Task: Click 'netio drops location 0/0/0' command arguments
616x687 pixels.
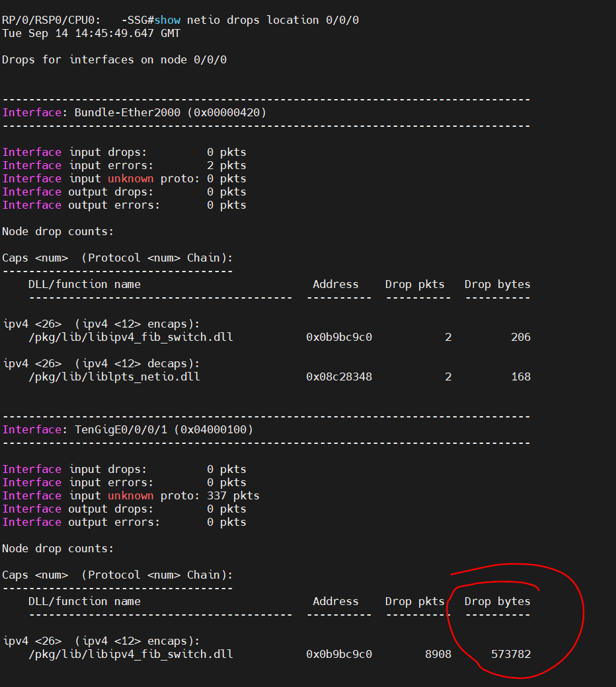Action: tap(273, 20)
